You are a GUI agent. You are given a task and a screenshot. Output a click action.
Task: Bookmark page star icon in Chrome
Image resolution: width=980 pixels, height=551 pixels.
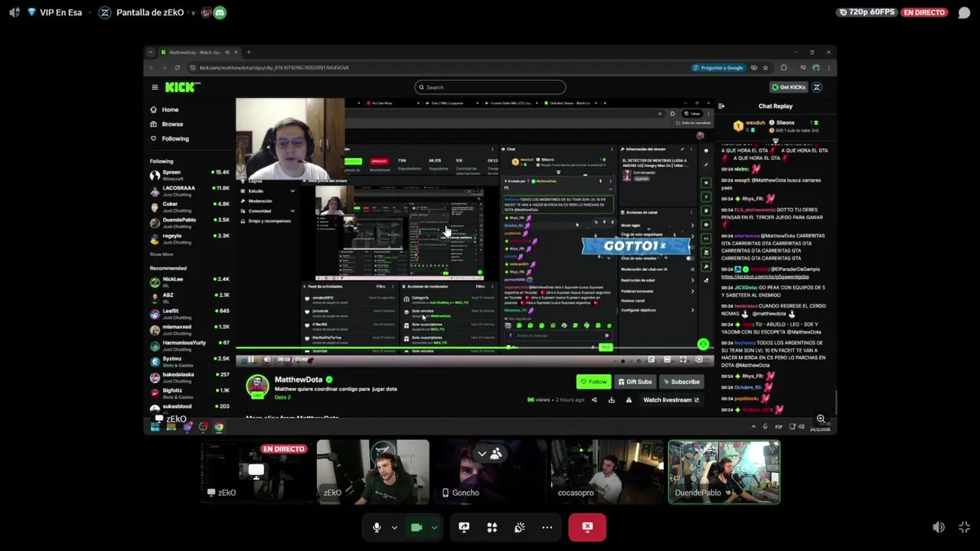coord(767,67)
